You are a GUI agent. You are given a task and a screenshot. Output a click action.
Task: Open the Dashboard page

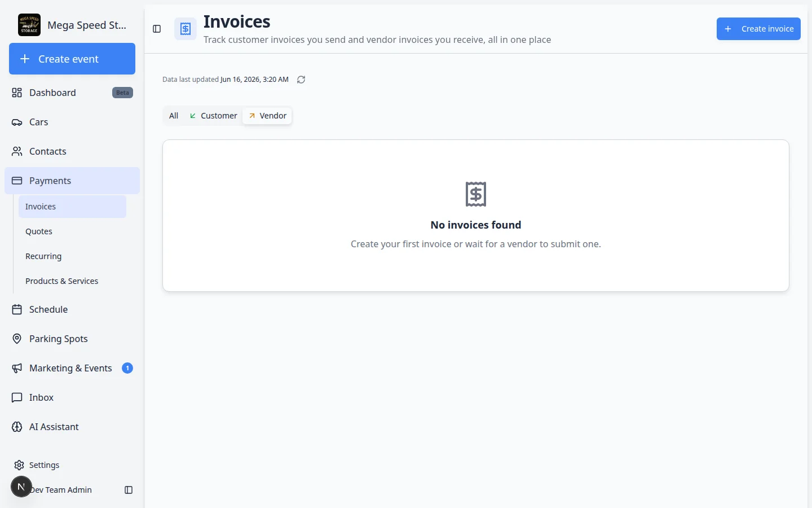[72, 93]
